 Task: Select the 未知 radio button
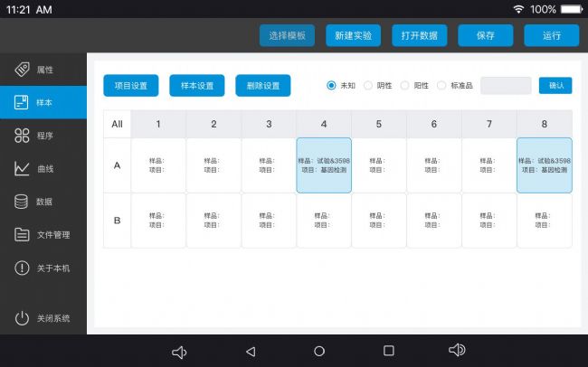pos(331,86)
